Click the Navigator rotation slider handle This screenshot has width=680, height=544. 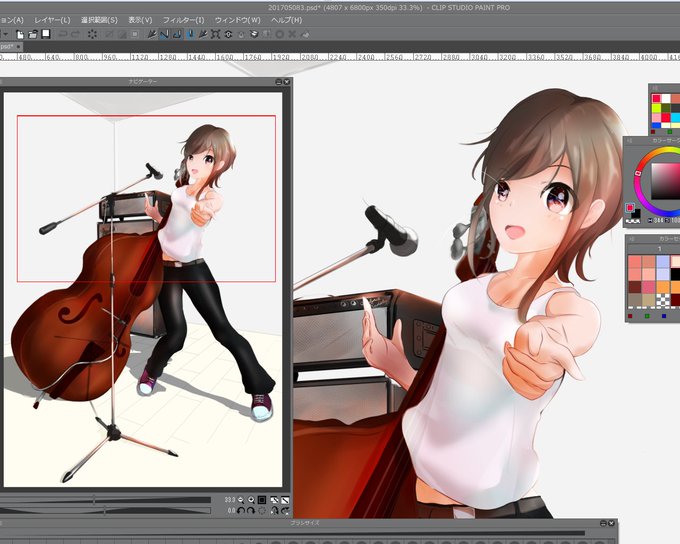coord(105,511)
